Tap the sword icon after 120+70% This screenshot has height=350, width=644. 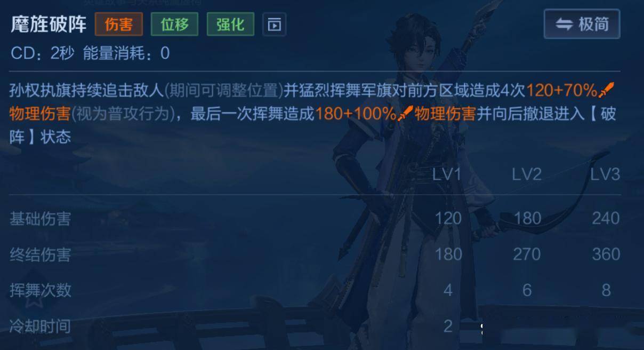point(607,91)
